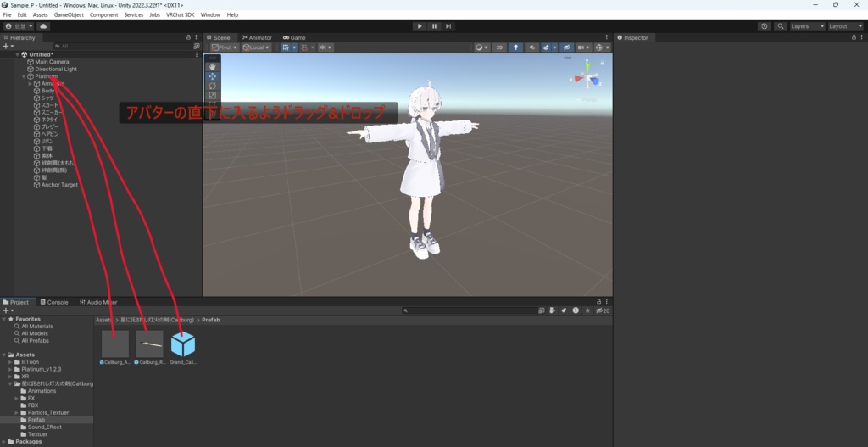Switch to the Console tab
The height and width of the screenshot is (447, 868).
pyautogui.click(x=54, y=302)
